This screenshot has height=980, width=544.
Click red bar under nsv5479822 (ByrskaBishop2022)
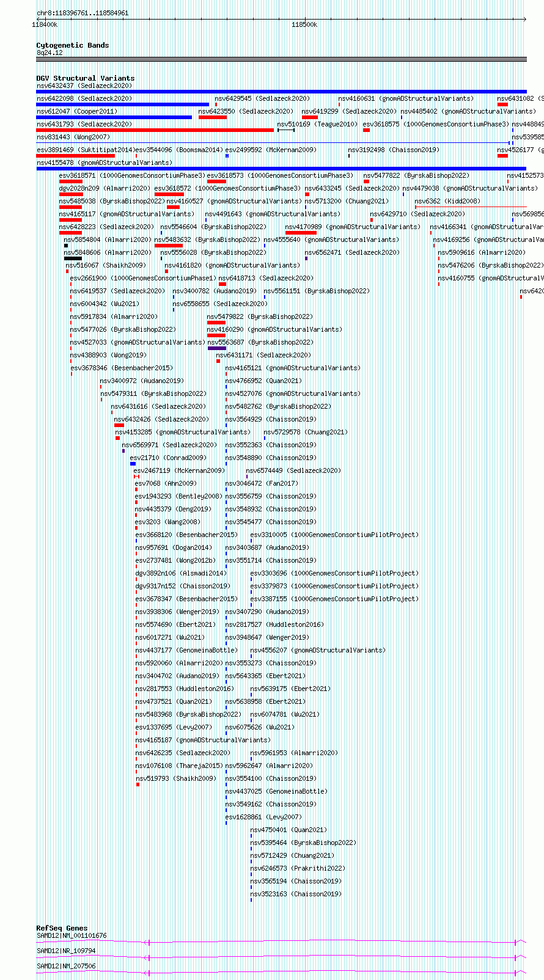point(216,323)
